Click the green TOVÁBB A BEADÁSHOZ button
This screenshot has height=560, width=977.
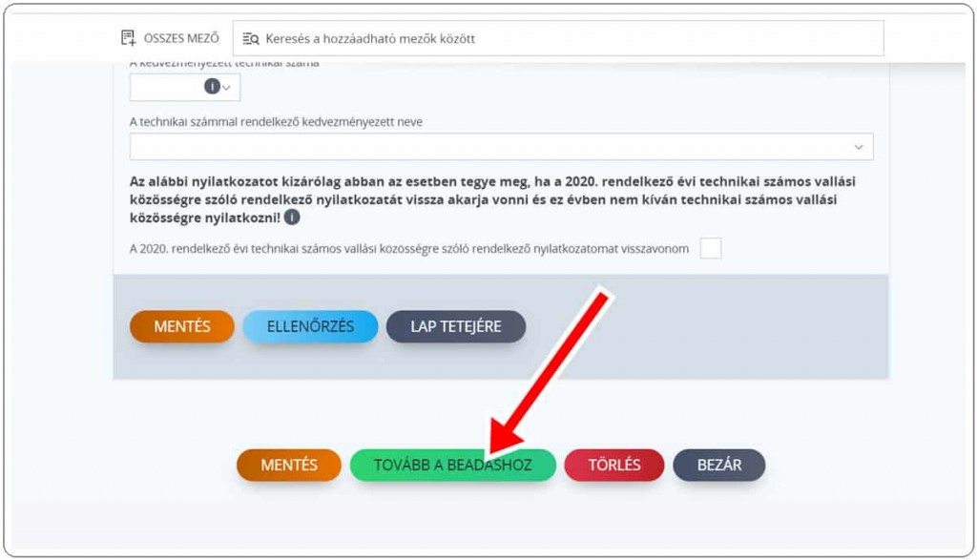pyautogui.click(x=452, y=465)
